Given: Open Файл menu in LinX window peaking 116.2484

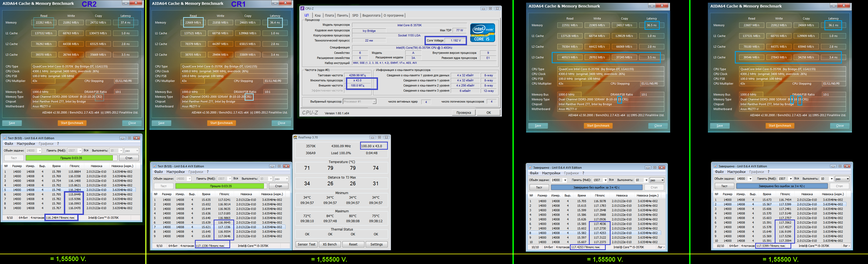Looking at the screenshot, I should coord(9,144).
